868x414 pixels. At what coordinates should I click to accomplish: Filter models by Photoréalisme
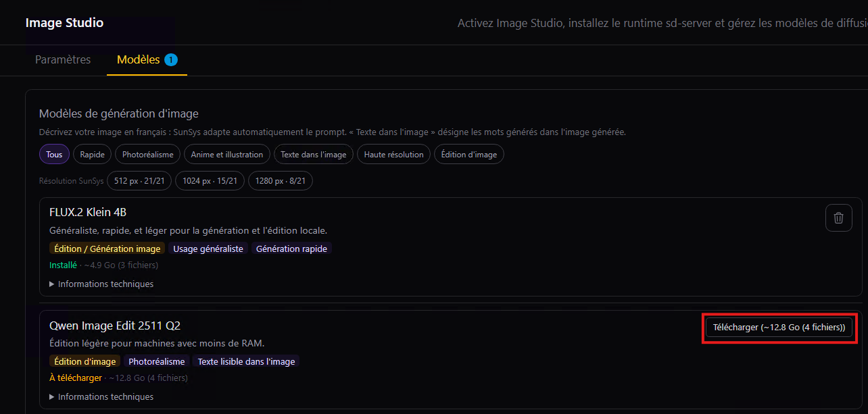click(147, 155)
